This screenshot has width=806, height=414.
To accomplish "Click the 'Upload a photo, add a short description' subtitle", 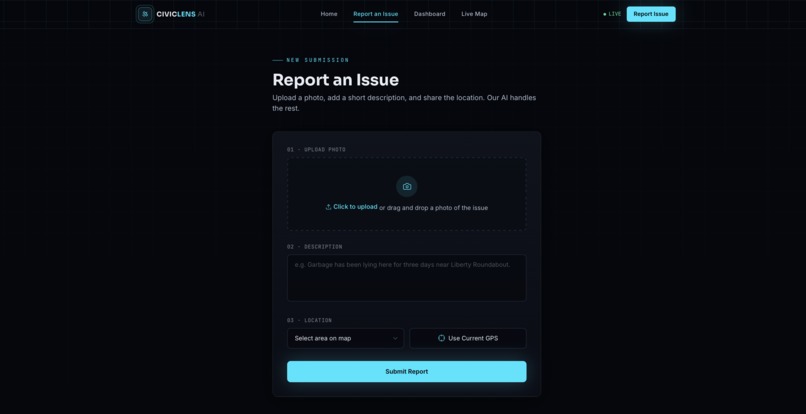I will (x=404, y=103).
